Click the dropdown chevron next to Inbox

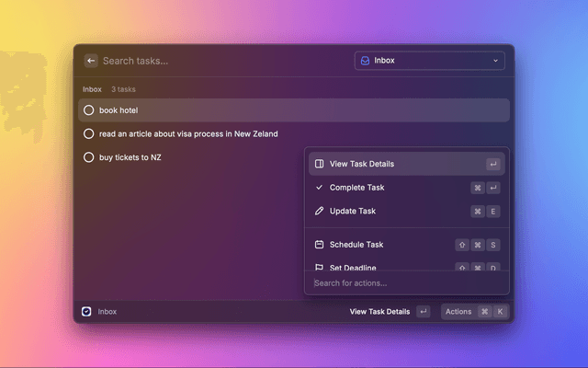tap(496, 61)
